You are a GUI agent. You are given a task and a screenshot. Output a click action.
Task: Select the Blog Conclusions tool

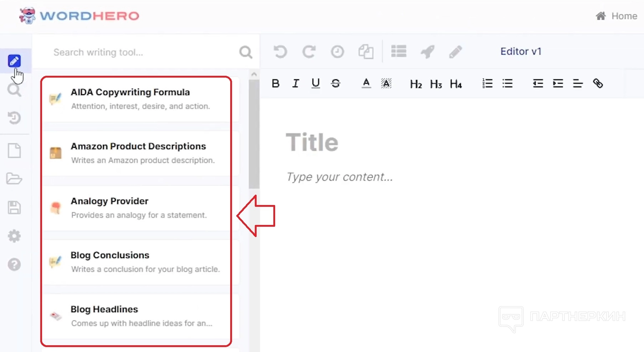pos(141,262)
